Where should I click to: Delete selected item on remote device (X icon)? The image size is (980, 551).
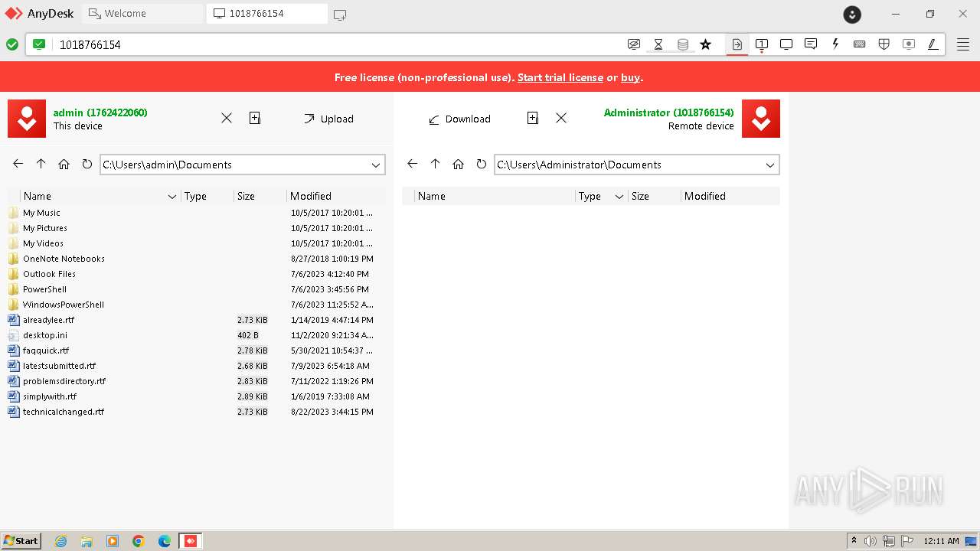click(x=561, y=118)
